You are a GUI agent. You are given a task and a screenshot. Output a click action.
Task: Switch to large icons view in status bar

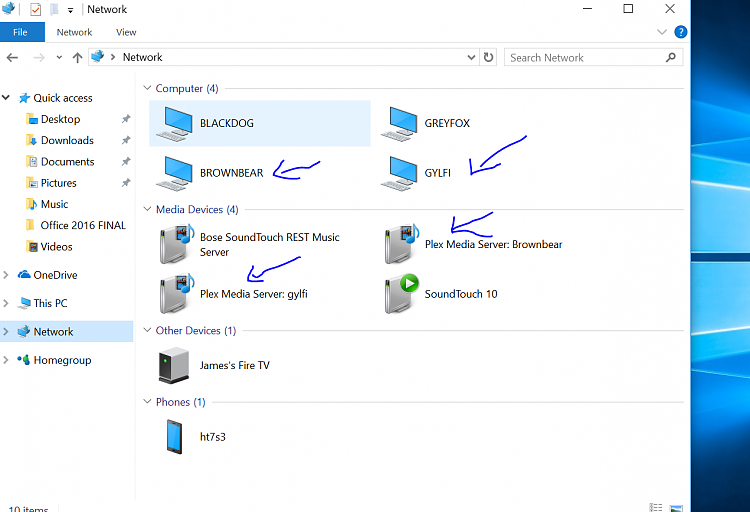(x=676, y=508)
